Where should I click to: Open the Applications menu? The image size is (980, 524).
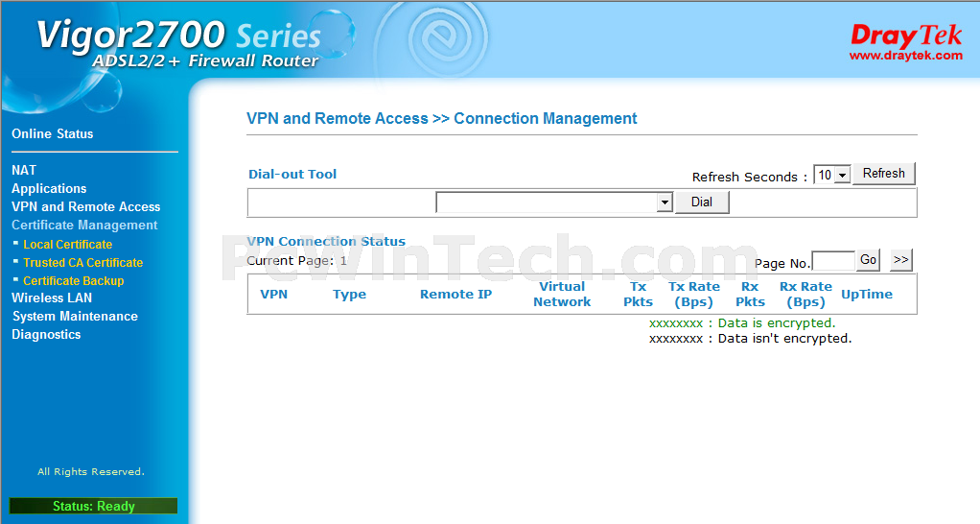(x=49, y=188)
